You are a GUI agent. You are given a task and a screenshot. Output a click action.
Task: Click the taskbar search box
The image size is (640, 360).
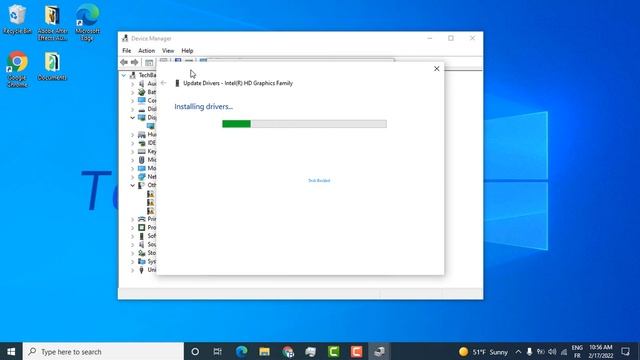click(103, 351)
